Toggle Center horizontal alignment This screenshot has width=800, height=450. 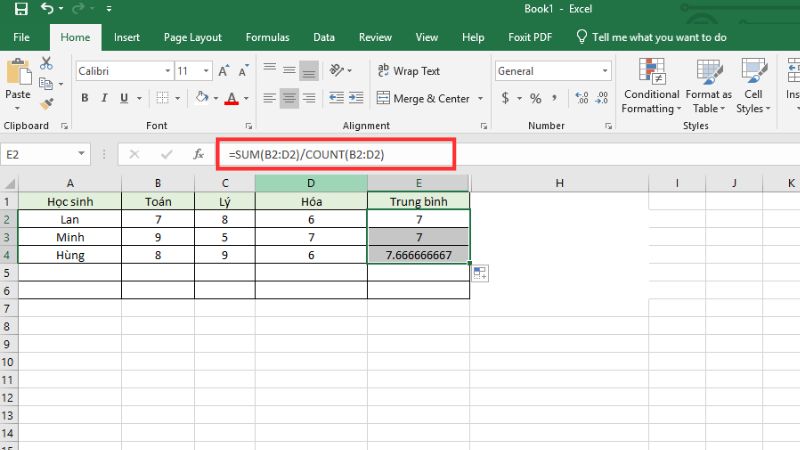(x=289, y=98)
